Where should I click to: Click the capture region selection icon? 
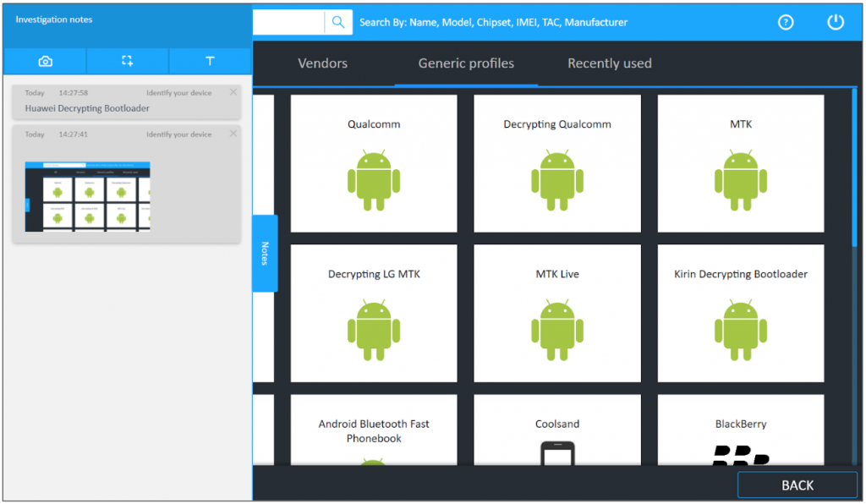pyautogui.click(x=127, y=61)
